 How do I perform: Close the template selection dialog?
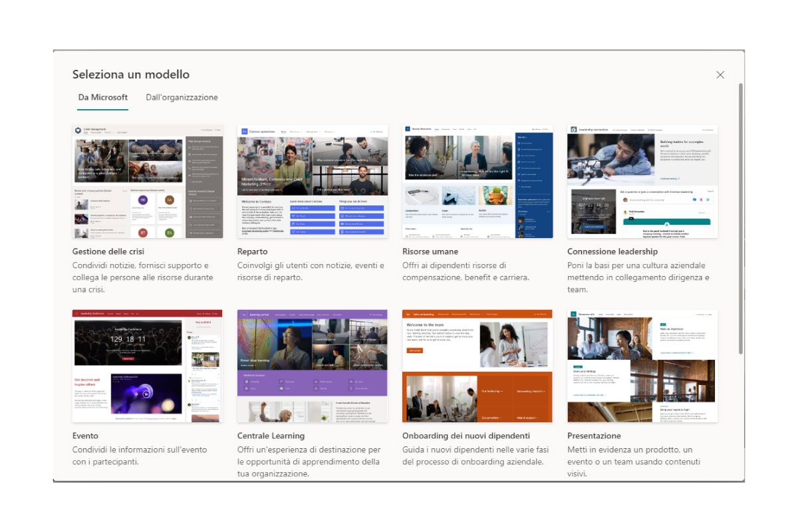720,74
